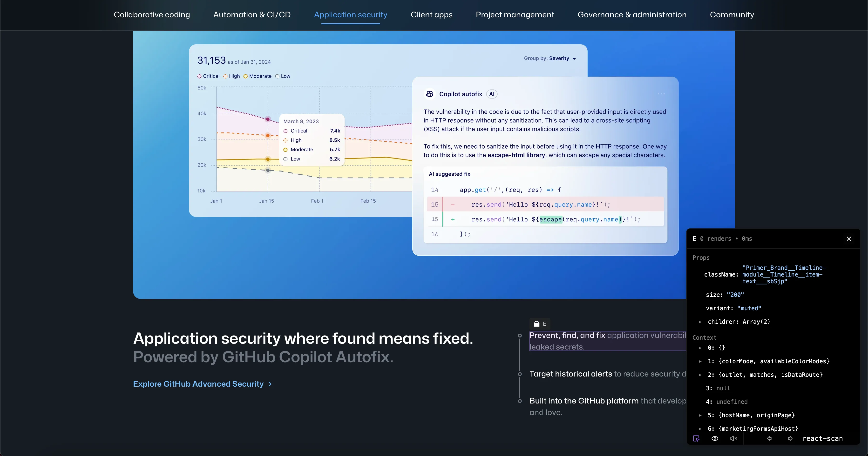This screenshot has height=456, width=868.
Task: Expand Context entry 1 colorMode
Action: tap(700, 361)
